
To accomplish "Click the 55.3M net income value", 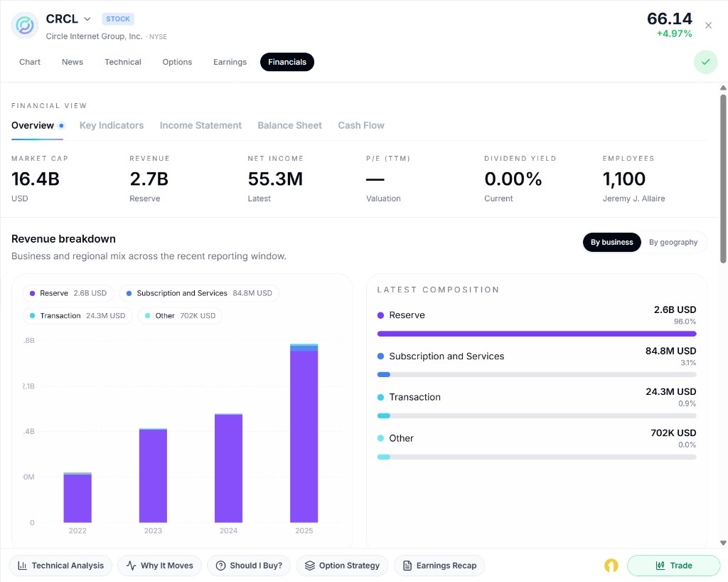I will (275, 179).
